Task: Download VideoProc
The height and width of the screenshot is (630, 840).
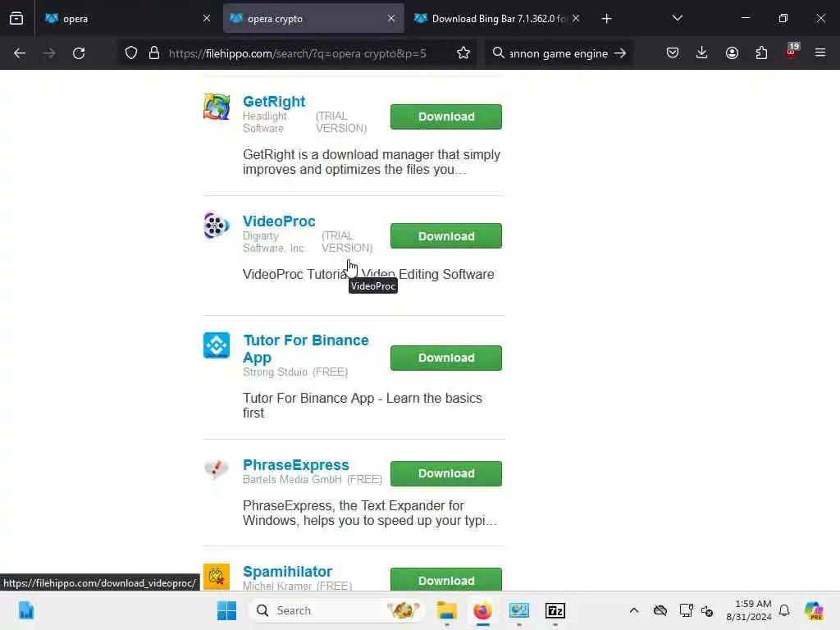Action: coord(445,236)
